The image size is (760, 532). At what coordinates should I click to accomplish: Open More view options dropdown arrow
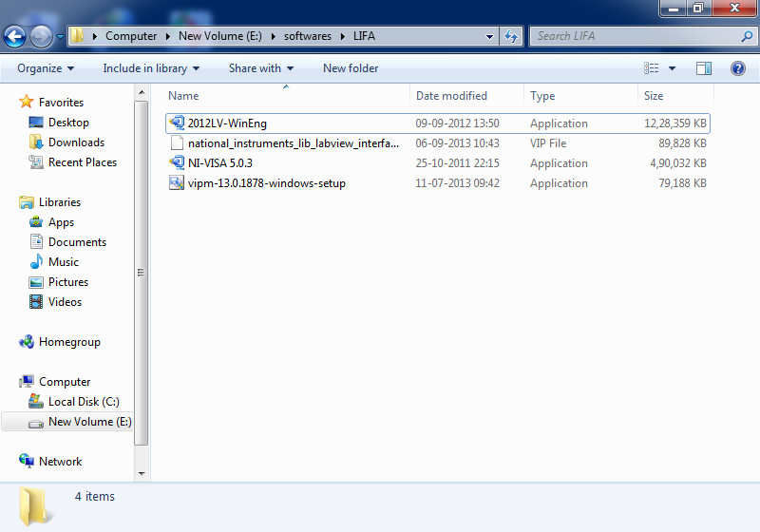pyautogui.click(x=672, y=68)
